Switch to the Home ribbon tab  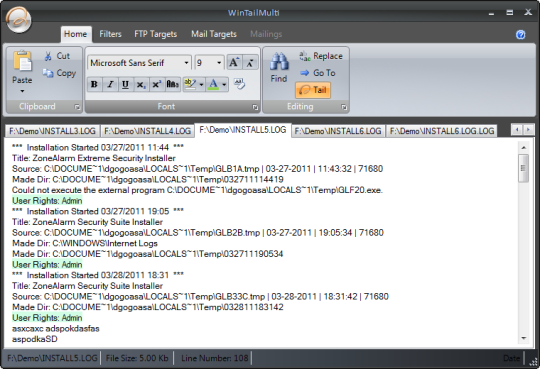tap(76, 34)
